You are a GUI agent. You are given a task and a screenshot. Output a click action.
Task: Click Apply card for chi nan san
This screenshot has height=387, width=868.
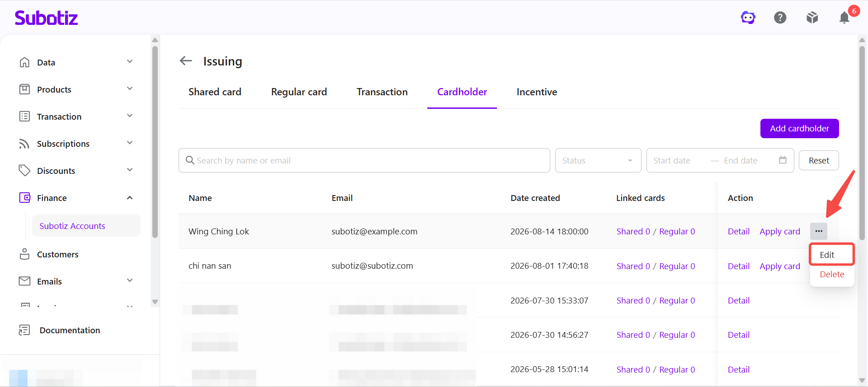780,266
